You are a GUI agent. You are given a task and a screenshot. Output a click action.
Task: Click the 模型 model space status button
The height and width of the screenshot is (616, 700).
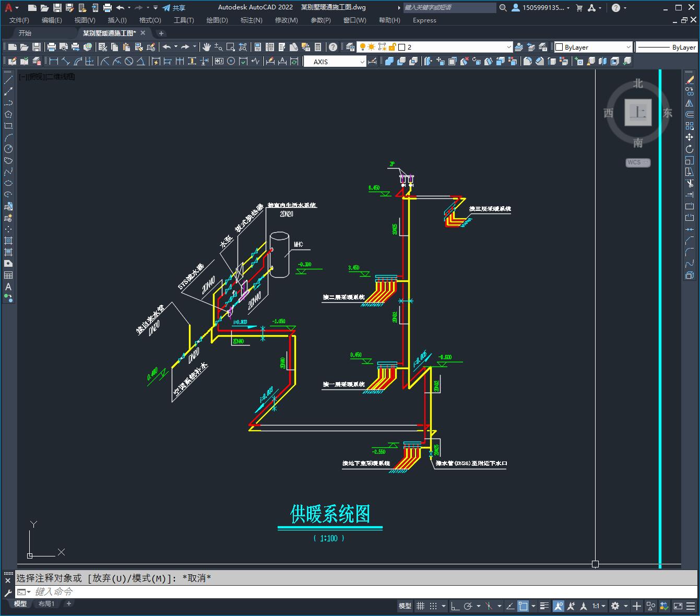[405, 606]
